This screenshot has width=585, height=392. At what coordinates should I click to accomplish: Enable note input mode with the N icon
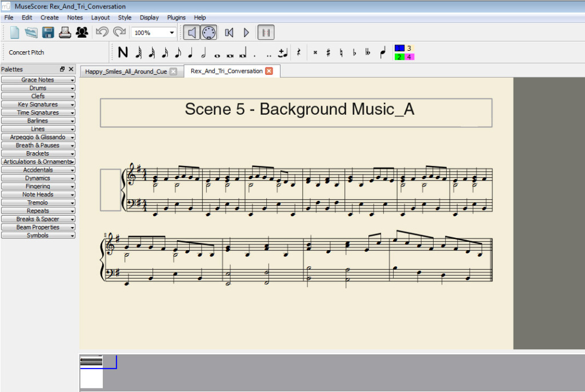point(122,52)
